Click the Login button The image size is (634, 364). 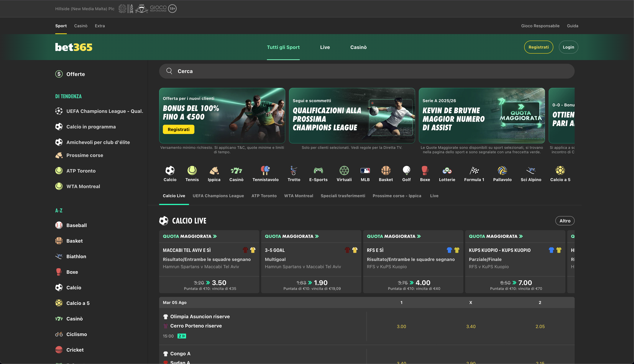pyautogui.click(x=568, y=47)
